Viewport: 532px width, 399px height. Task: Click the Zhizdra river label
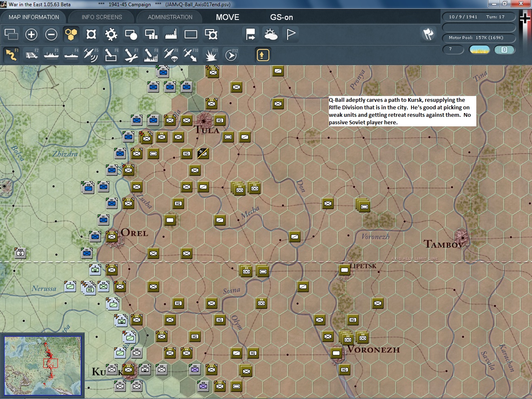point(65,154)
